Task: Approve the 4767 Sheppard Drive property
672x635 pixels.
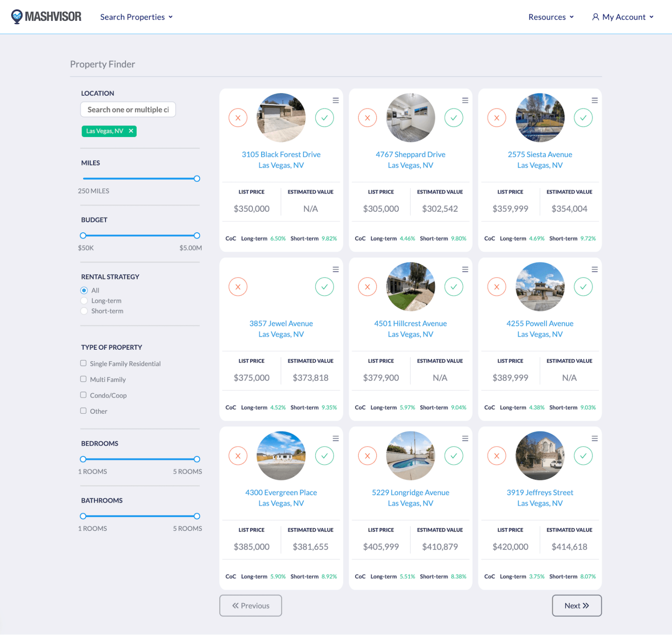Action: click(x=454, y=118)
